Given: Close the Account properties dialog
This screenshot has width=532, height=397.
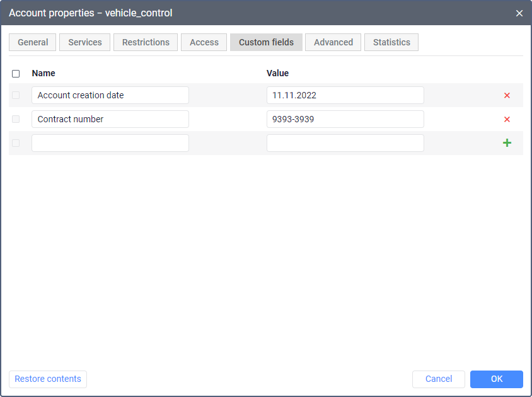Looking at the screenshot, I should click(519, 13).
